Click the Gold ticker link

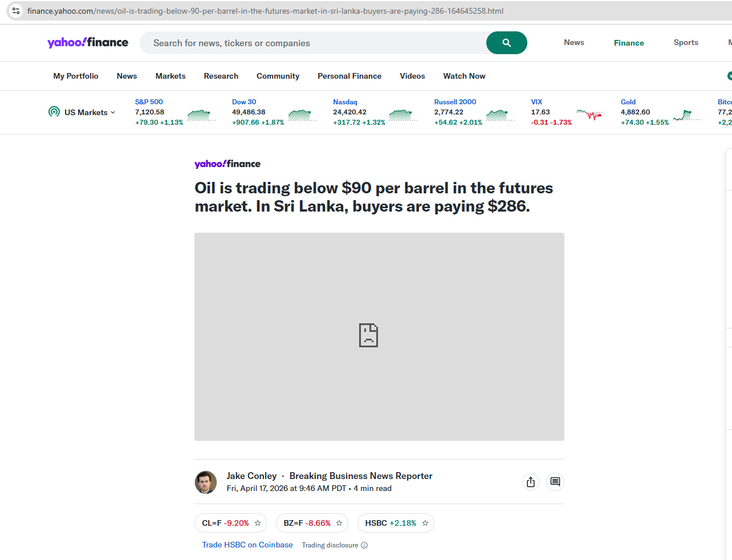point(628,102)
